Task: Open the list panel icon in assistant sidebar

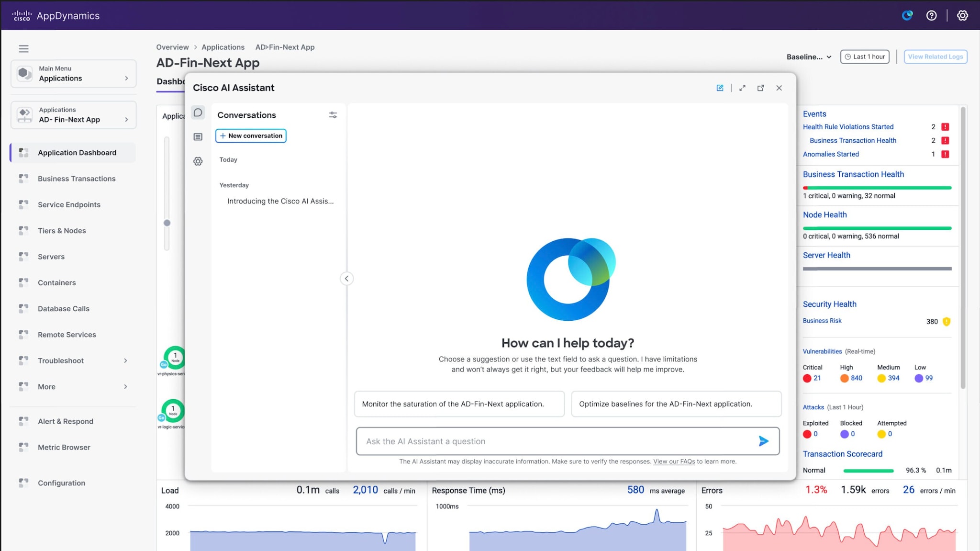Action: pos(198,137)
